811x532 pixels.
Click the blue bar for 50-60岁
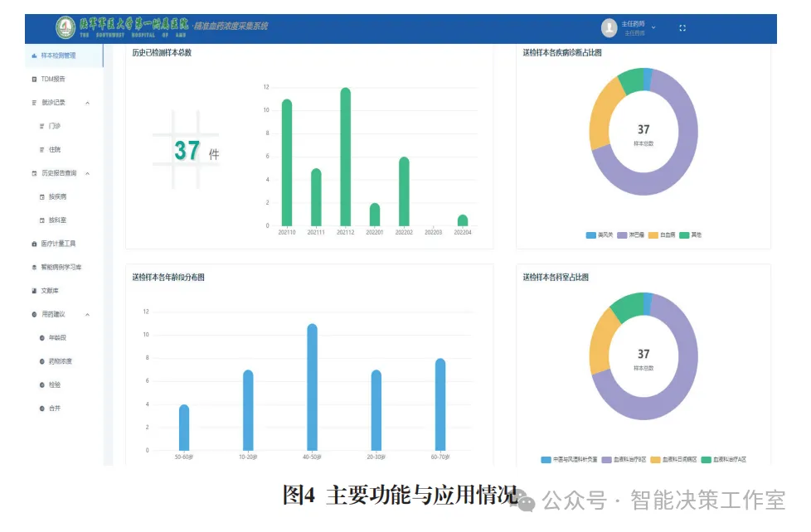(x=184, y=428)
